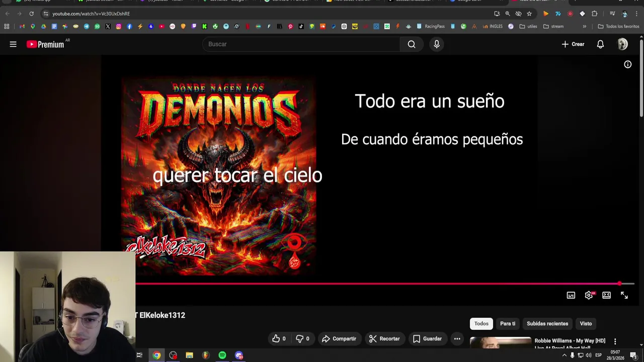Select the Visto filter chip
Image resolution: width=644 pixels, height=362 pixels.
(586, 324)
